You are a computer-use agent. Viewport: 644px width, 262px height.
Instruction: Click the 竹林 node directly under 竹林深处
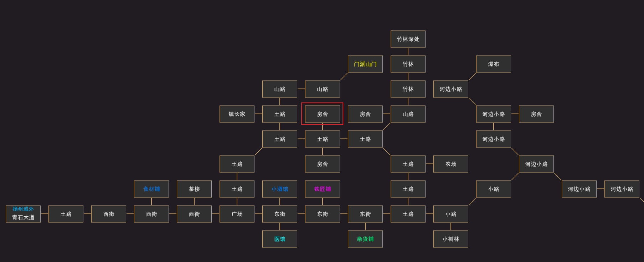click(x=408, y=64)
